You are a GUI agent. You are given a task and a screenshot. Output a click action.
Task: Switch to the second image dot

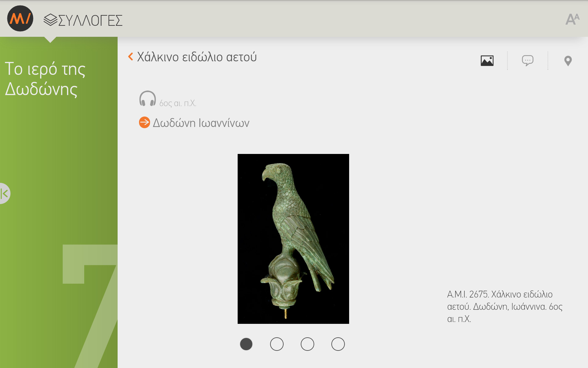[277, 344]
